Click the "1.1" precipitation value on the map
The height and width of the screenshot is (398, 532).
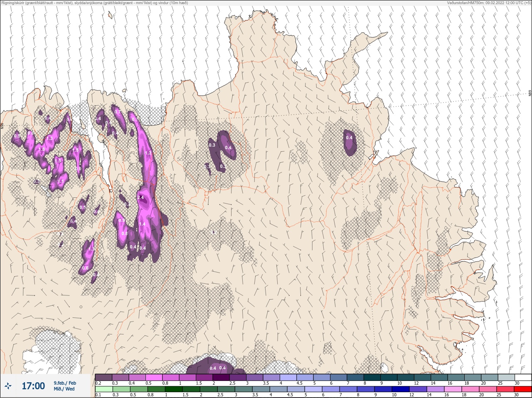click(x=61, y=182)
